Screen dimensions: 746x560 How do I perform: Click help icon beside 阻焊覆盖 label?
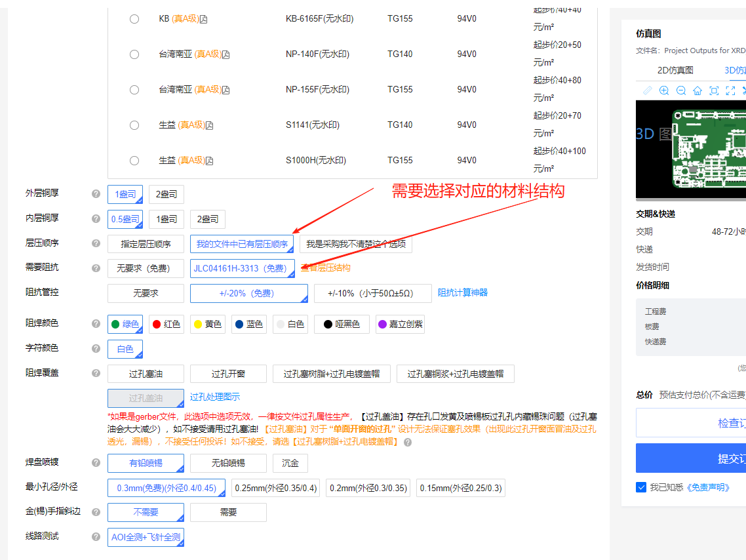pos(96,373)
